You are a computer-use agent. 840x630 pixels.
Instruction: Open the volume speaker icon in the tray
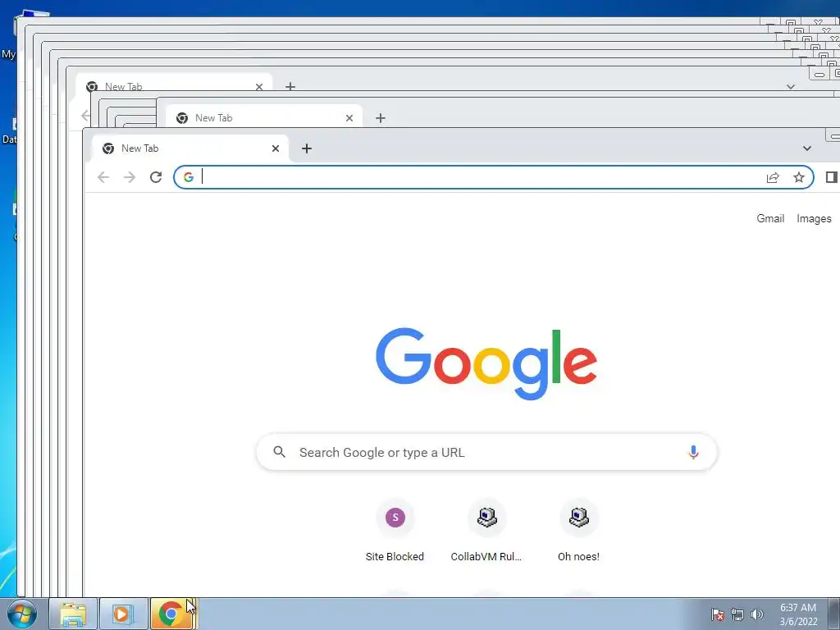click(757, 614)
